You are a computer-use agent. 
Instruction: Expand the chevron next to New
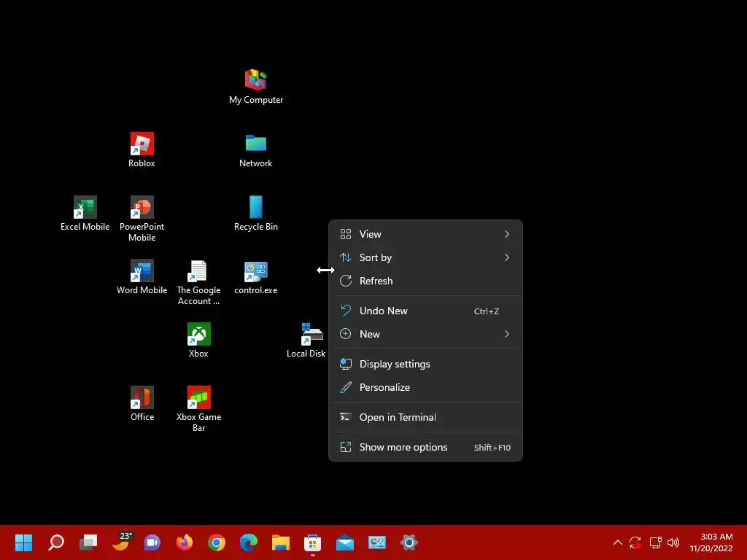coord(507,334)
